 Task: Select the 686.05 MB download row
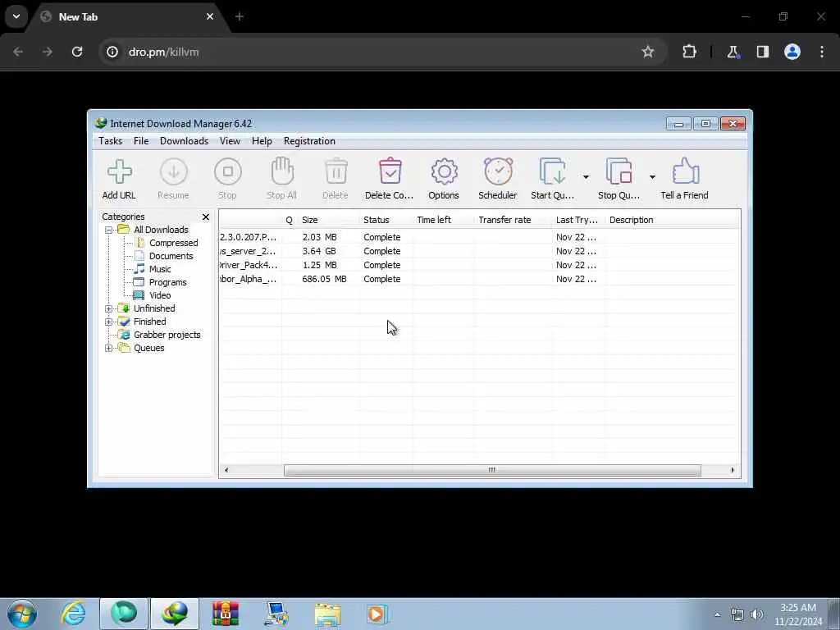[x=479, y=279]
